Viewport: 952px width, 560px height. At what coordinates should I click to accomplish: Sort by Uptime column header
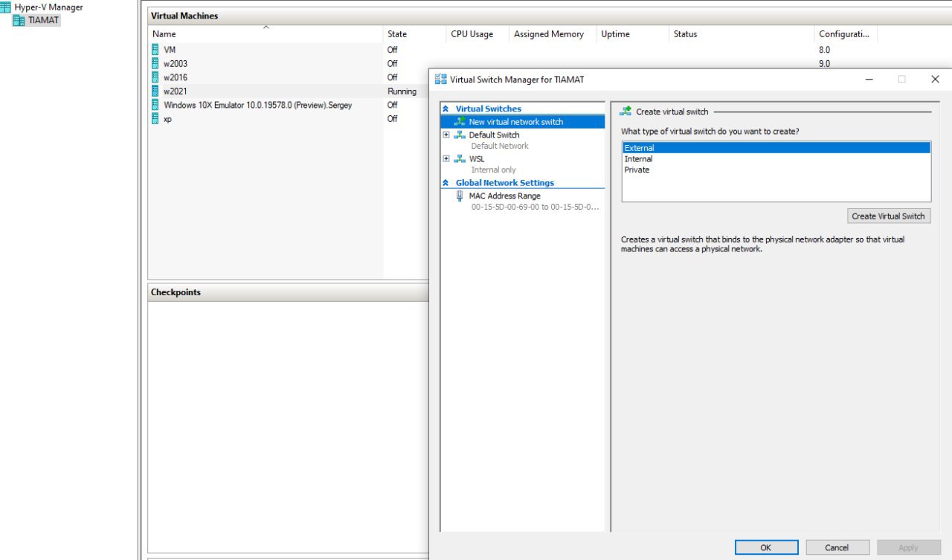(x=633, y=34)
